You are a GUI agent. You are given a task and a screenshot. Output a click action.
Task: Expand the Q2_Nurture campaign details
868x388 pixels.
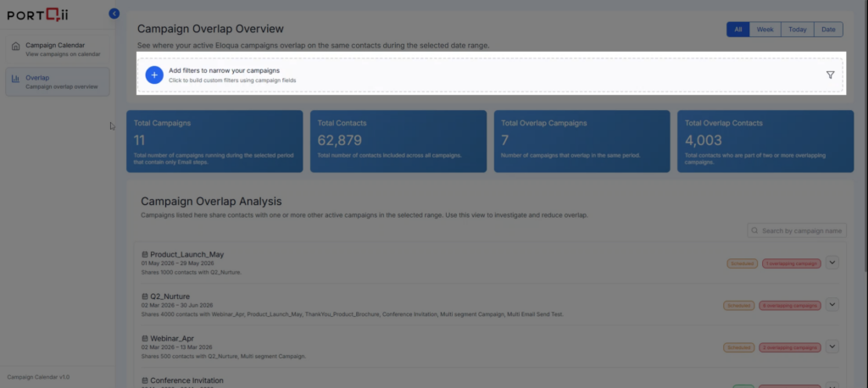pos(832,304)
